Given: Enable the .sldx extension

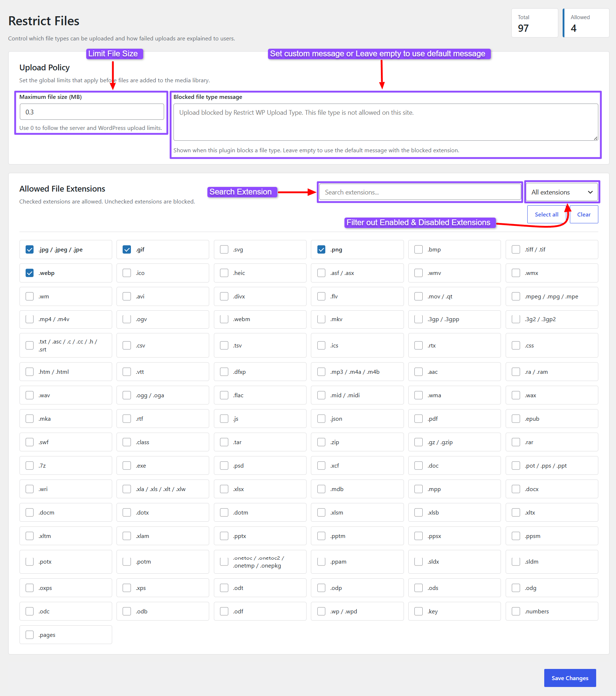Looking at the screenshot, I should (x=418, y=562).
